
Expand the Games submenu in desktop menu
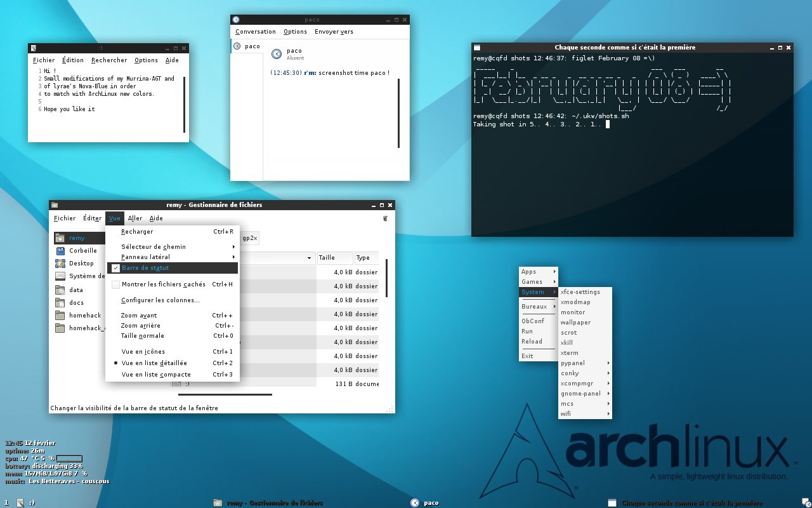pyautogui.click(x=538, y=282)
